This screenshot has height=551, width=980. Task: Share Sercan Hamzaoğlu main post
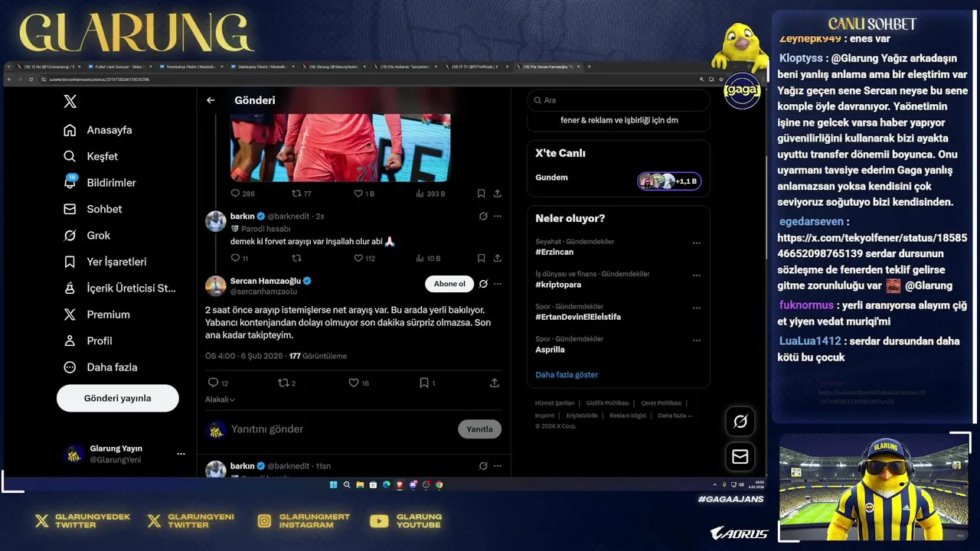(x=495, y=383)
